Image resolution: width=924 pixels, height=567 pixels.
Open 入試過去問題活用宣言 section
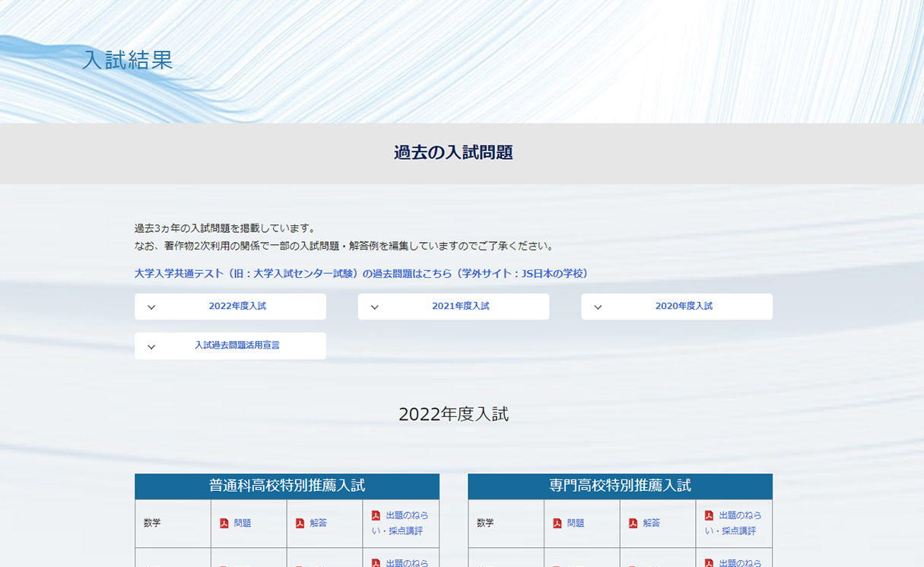[237, 346]
